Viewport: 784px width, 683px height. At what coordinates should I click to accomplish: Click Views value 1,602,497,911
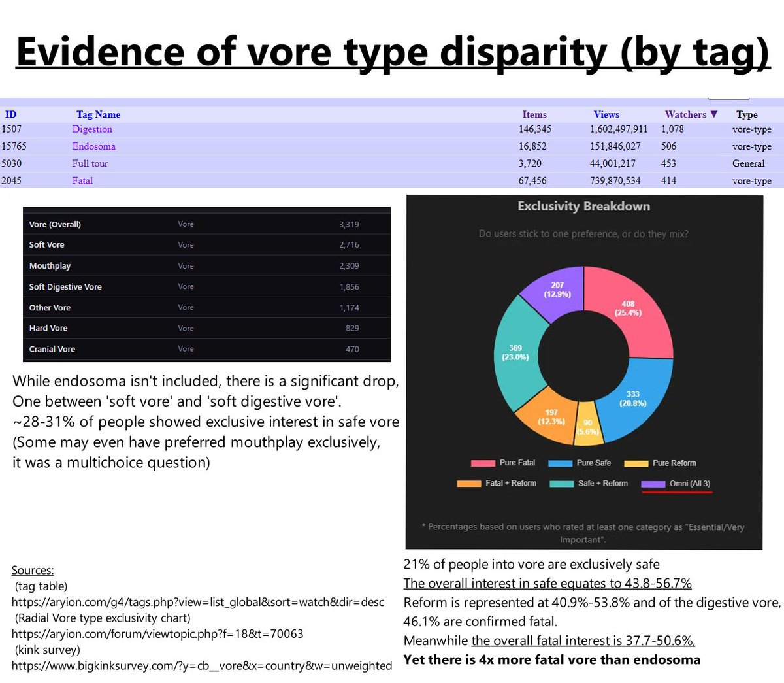click(x=619, y=129)
